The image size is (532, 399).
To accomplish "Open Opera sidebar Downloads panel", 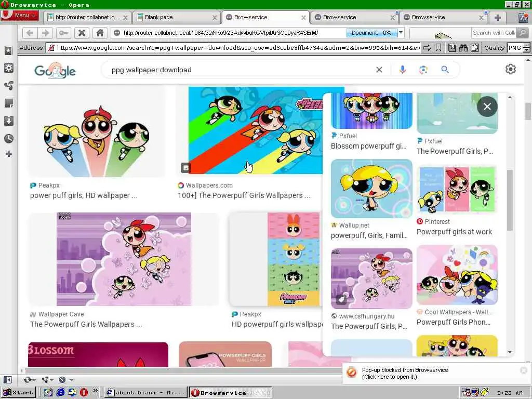I will (8, 121).
